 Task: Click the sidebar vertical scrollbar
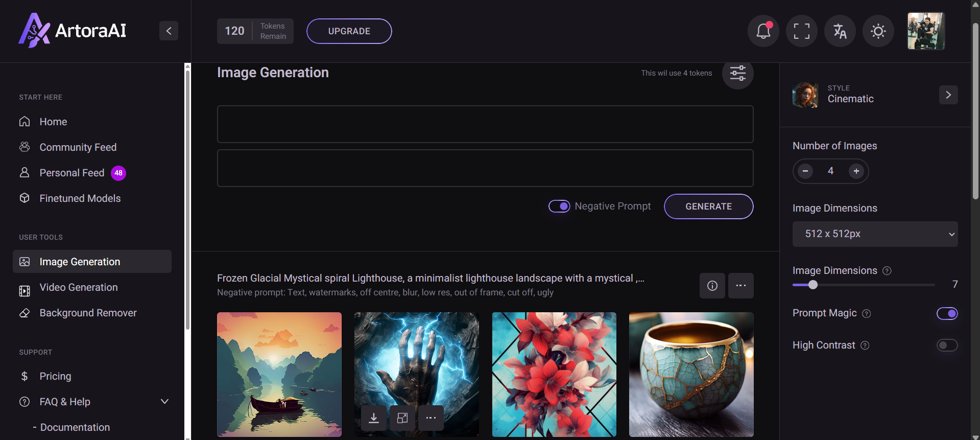tap(187, 199)
